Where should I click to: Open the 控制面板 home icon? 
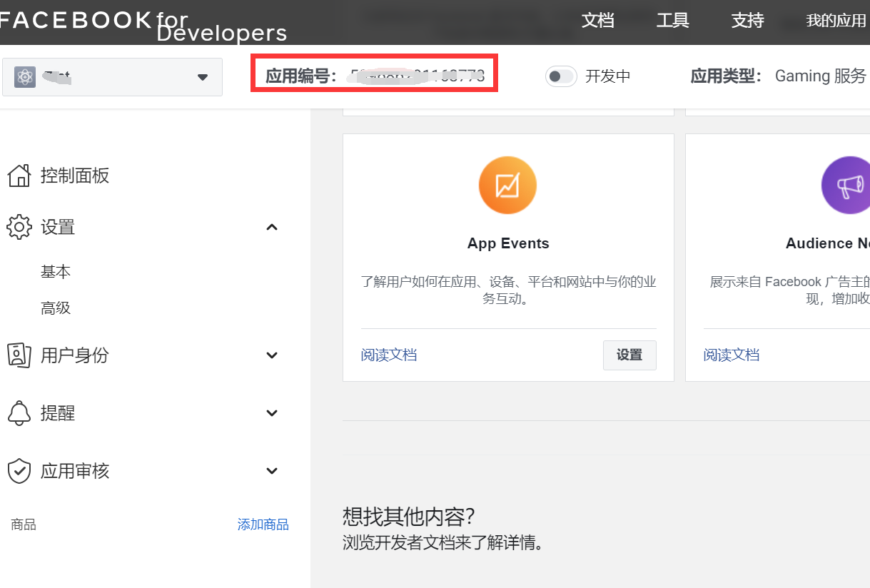coord(19,175)
